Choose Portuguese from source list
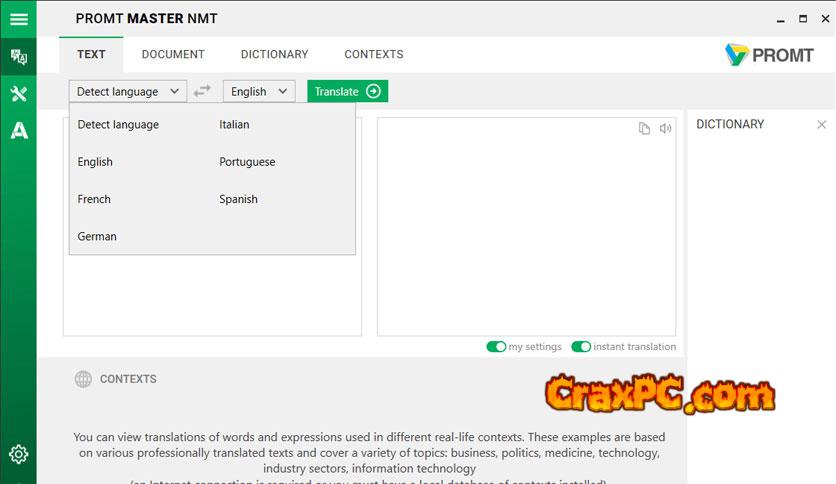Screen dimensions: 836x484 point(247,162)
